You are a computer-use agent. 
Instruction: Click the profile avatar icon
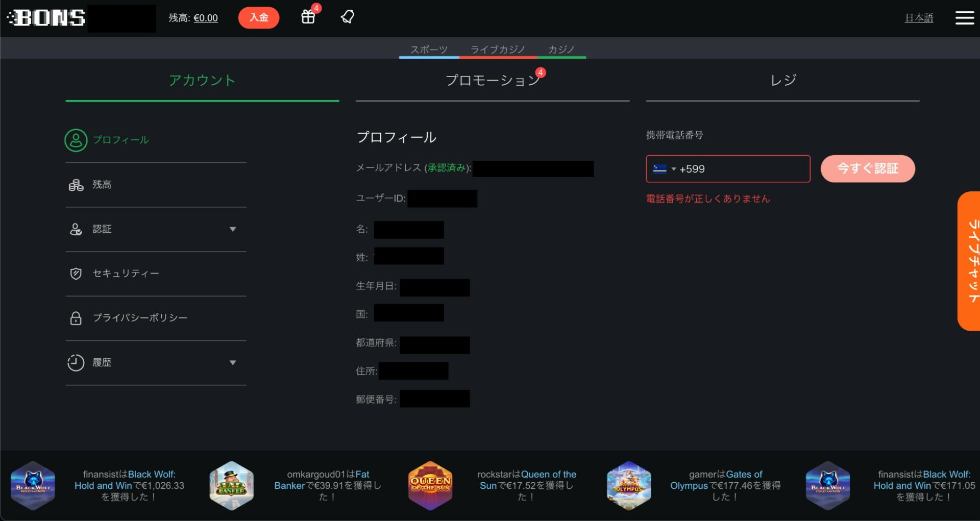(76, 140)
